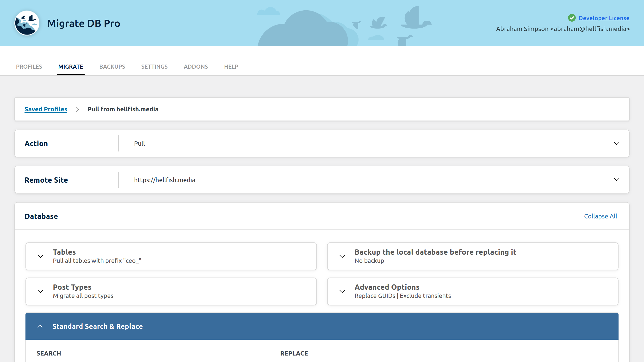Expand the Backup the local database section
The height and width of the screenshot is (362, 644).
point(342,256)
